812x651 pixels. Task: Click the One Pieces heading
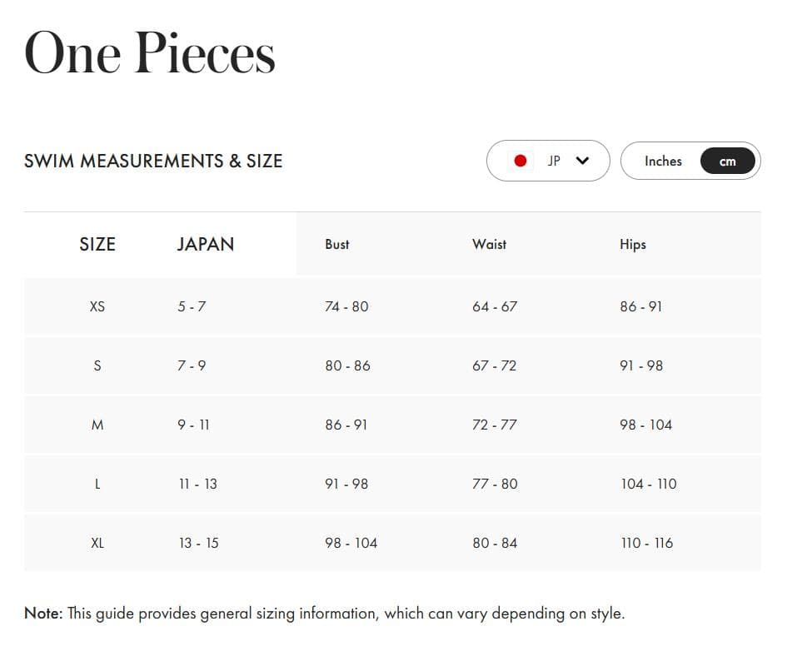[x=150, y=53]
